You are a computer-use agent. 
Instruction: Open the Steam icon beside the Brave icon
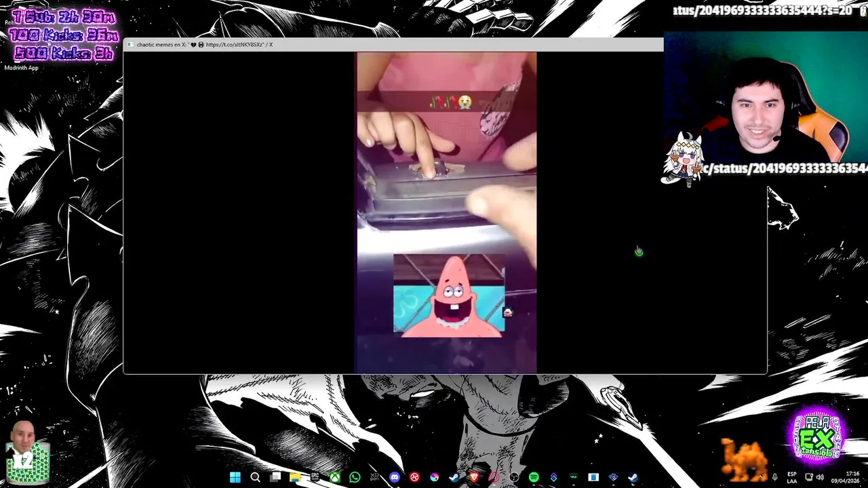point(454,477)
